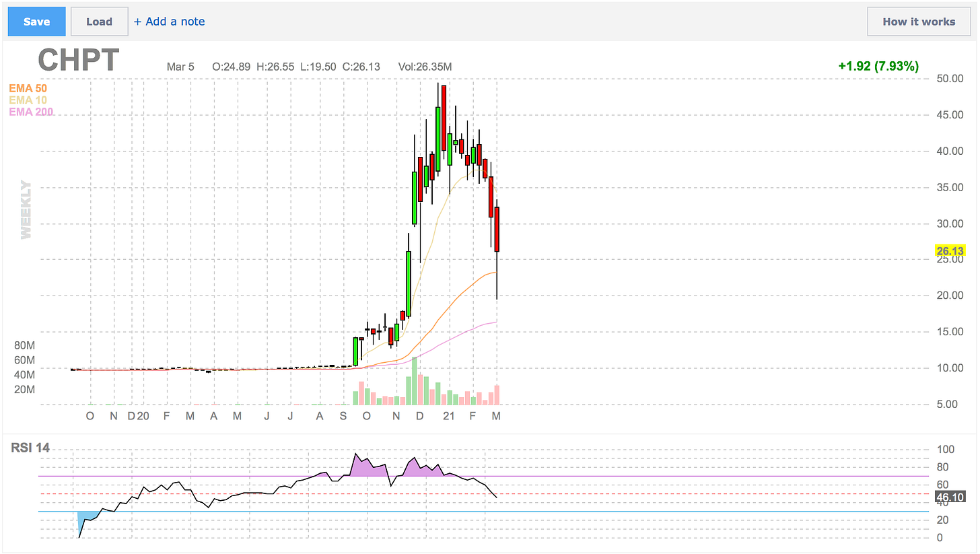Screen dimensions: 980x554
Task: Click the 'Mar 5' date label
Action: pos(180,67)
